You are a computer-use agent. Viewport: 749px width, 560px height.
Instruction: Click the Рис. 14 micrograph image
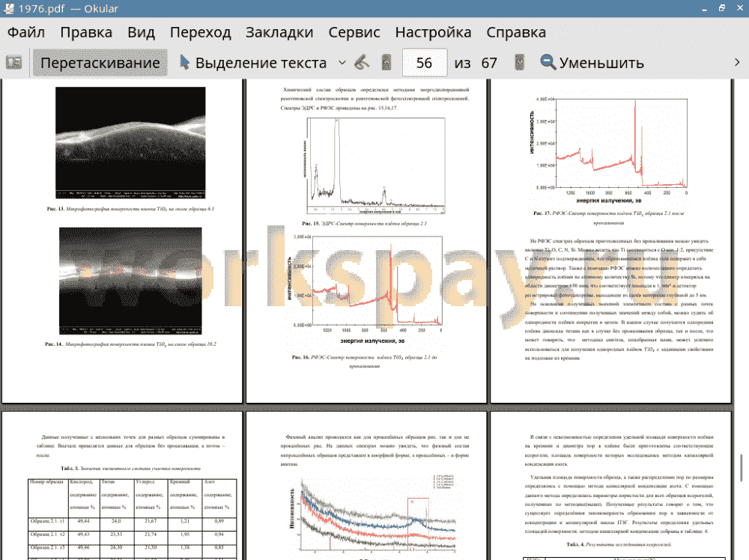130,281
